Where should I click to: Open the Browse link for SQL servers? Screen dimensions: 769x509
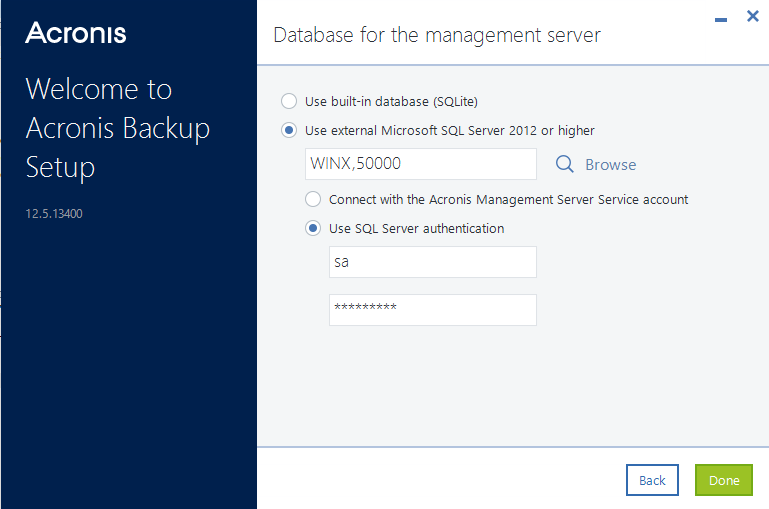pos(610,164)
